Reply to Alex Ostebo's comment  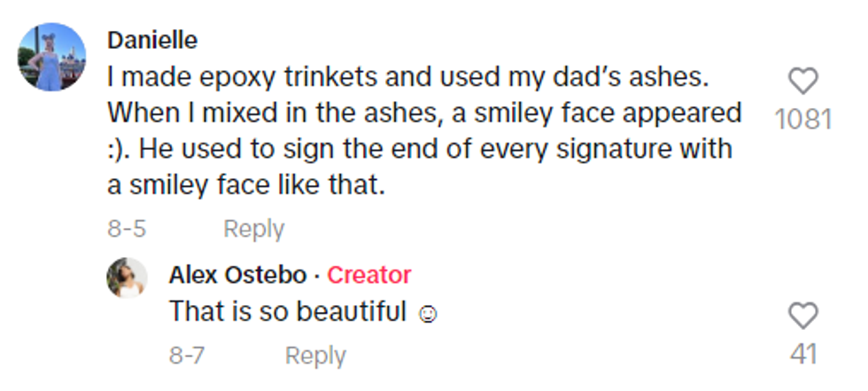tap(314, 356)
